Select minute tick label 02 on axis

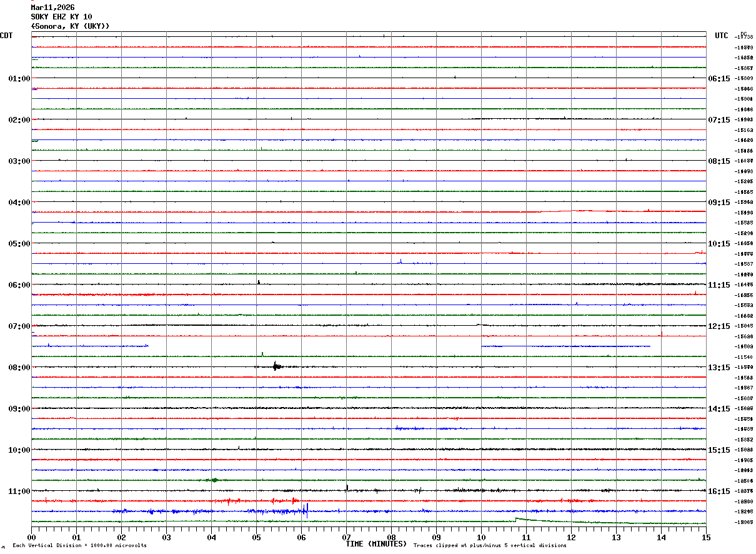click(121, 537)
